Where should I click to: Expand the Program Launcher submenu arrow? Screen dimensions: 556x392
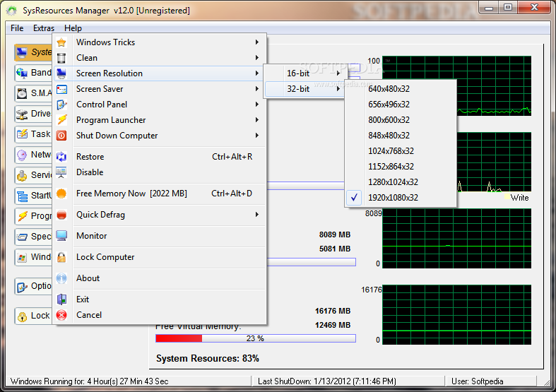(256, 120)
